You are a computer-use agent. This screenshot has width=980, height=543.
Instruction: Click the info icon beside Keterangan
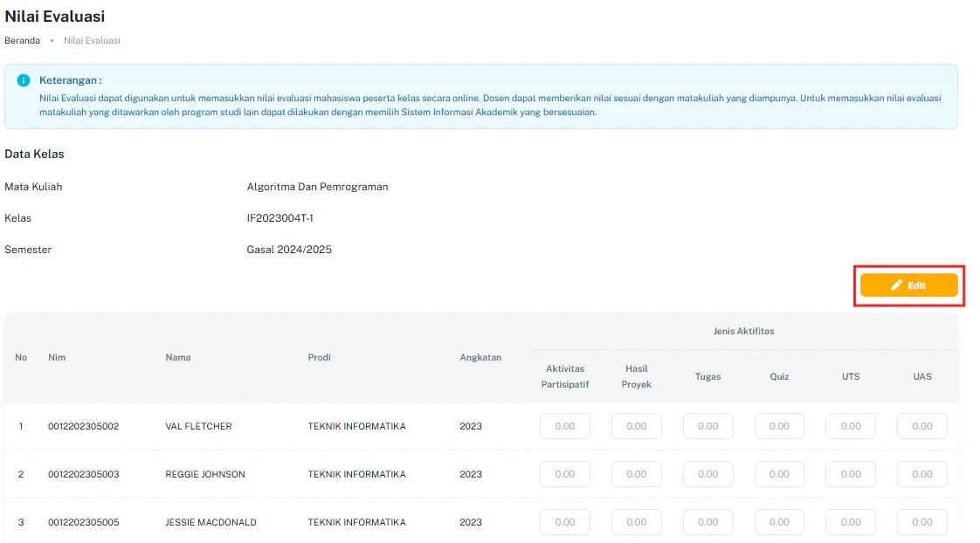[24, 80]
